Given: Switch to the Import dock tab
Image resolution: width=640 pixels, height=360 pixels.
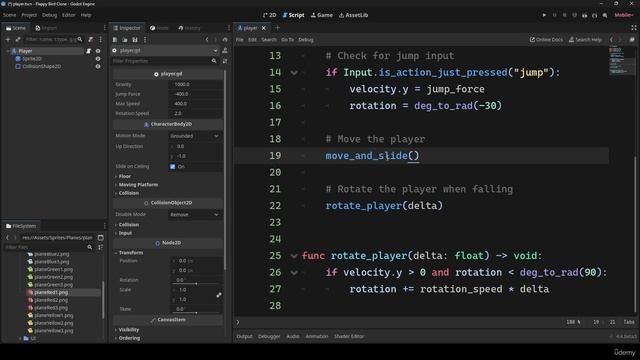Looking at the screenshot, I should (x=46, y=28).
